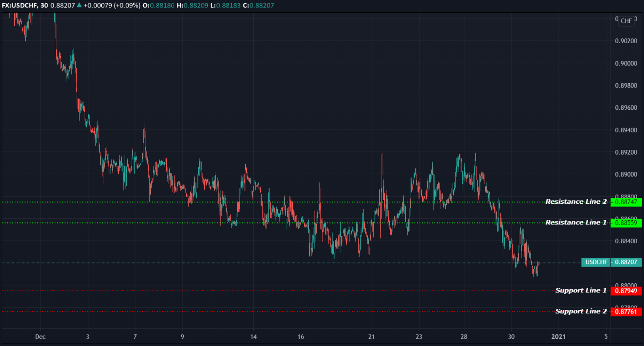The width and height of the screenshot is (644, 346).
Task: Click the O:0.88186 open value
Action: [158, 6]
